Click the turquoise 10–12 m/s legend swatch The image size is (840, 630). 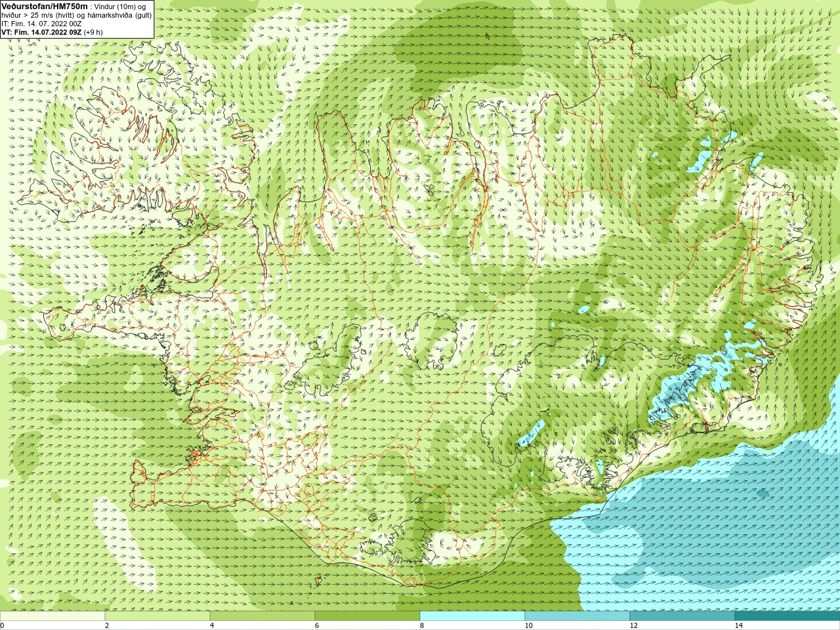tap(577, 616)
